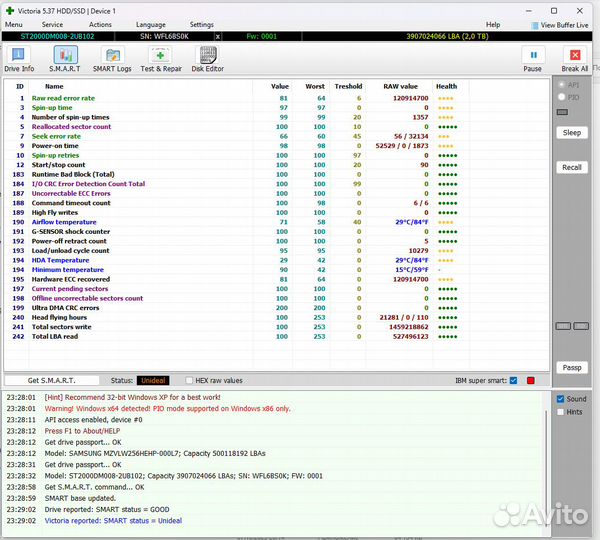The image size is (600, 540).
Task: Uncheck the Sound checkbox
Action: pyautogui.click(x=560, y=398)
